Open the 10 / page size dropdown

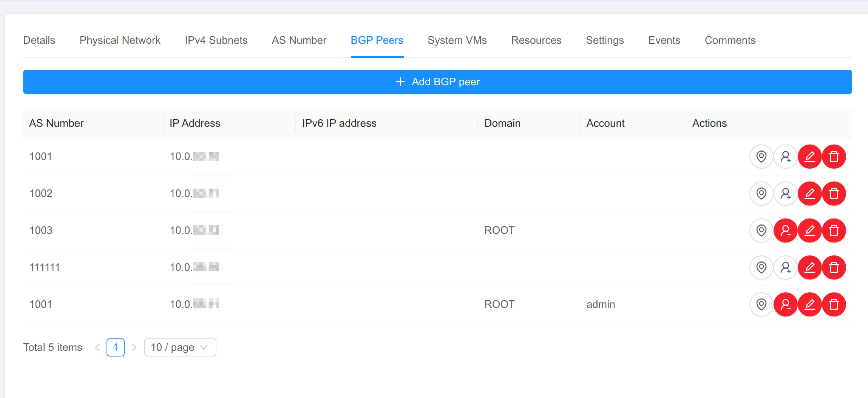click(180, 347)
